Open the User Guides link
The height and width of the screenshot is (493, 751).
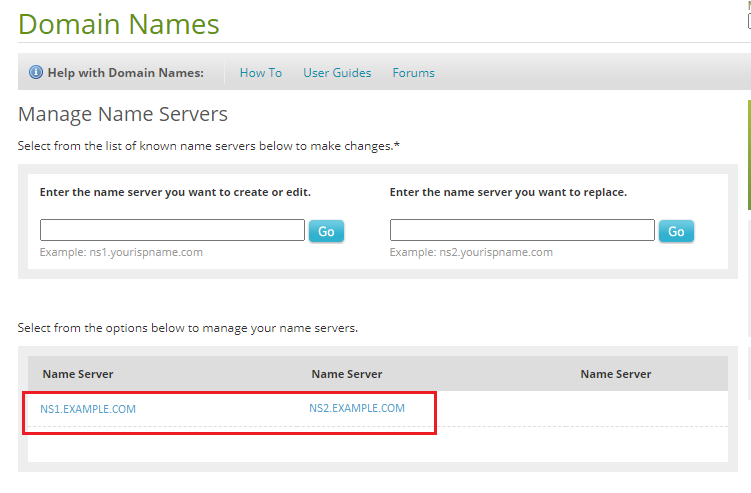pos(337,73)
